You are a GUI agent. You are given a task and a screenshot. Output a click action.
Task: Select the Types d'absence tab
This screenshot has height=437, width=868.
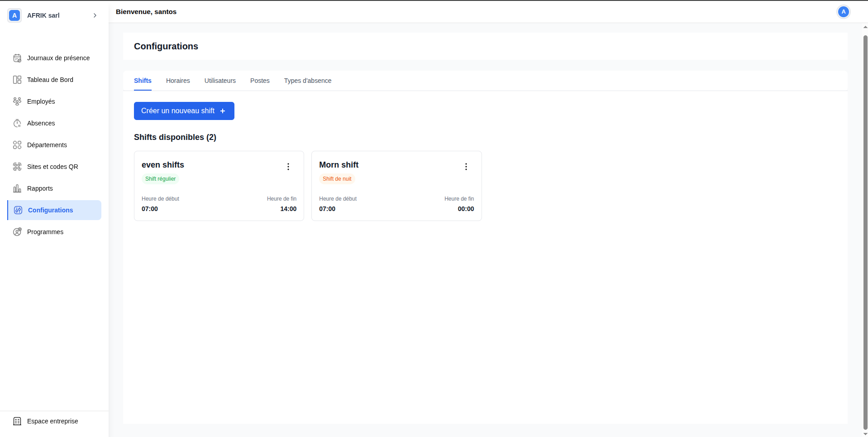click(308, 81)
